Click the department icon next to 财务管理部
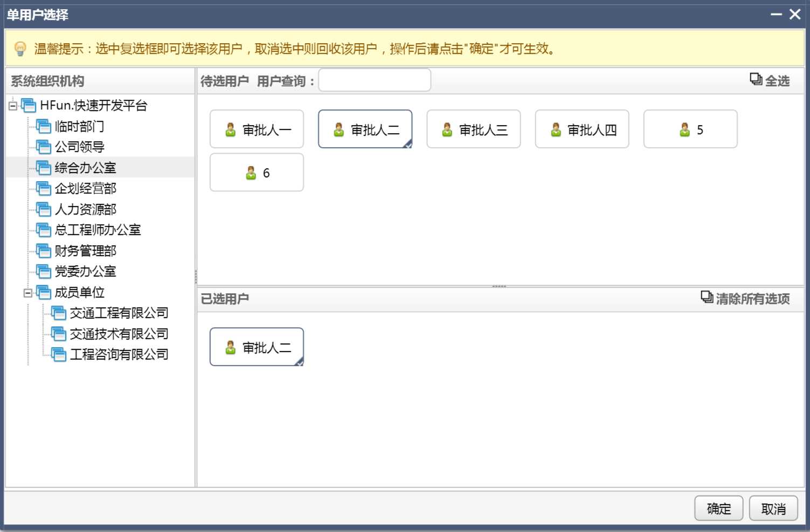810x532 pixels. coord(43,251)
